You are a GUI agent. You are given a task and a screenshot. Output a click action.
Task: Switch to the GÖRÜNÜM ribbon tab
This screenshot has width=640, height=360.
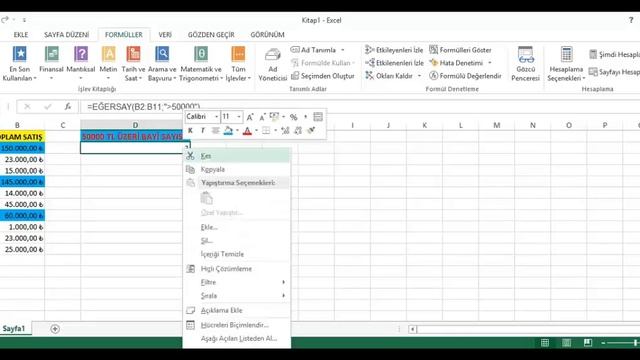267,35
